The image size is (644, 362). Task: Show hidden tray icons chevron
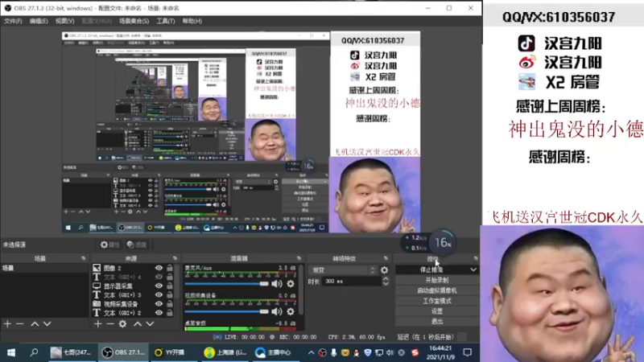coord(311,352)
